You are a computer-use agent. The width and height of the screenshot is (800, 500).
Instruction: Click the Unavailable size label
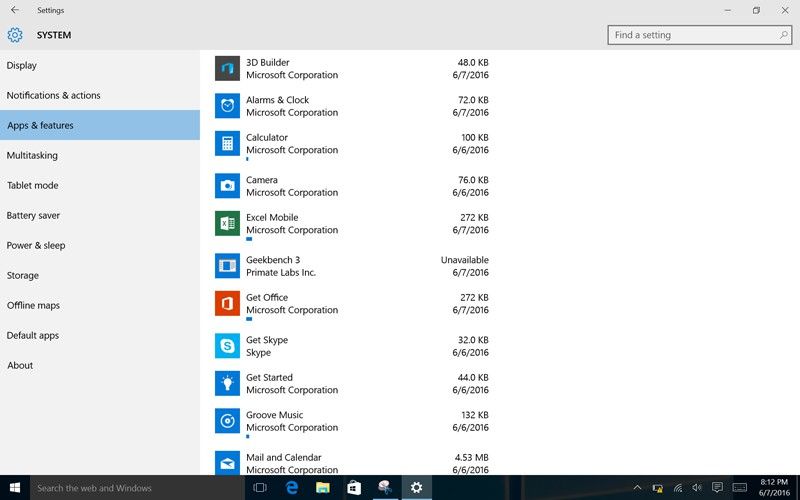464,260
